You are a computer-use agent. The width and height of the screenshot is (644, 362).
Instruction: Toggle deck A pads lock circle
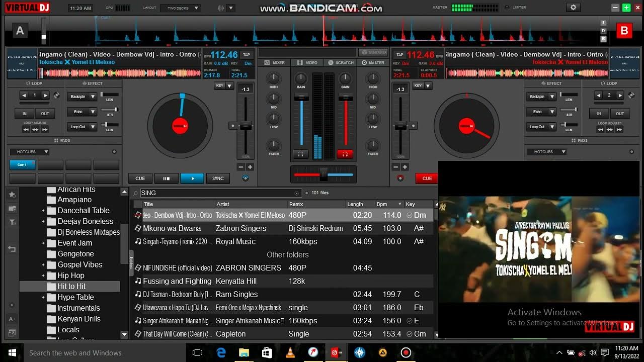point(114,152)
